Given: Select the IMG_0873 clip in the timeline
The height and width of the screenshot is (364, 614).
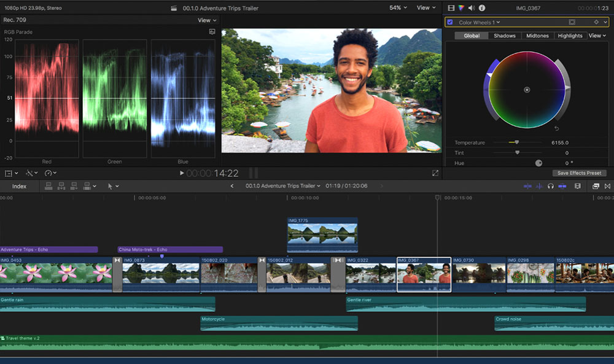Looking at the screenshot, I should (160, 274).
